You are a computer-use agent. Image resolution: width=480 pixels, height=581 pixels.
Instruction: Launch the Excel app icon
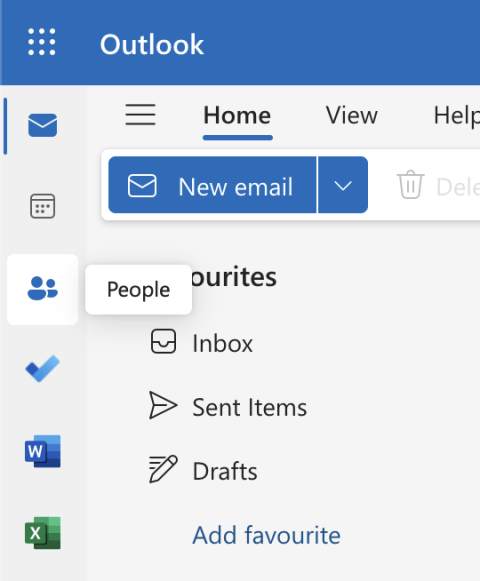(x=43, y=533)
